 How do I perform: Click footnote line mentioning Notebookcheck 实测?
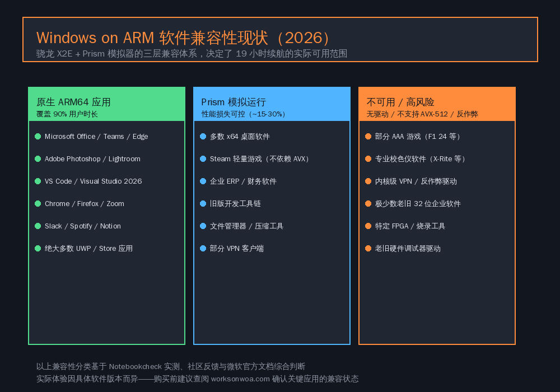click(x=171, y=367)
